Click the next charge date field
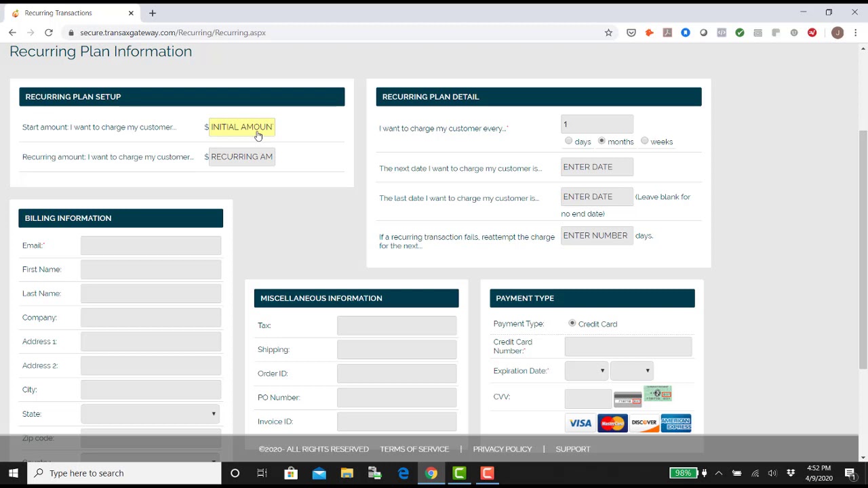 click(597, 167)
